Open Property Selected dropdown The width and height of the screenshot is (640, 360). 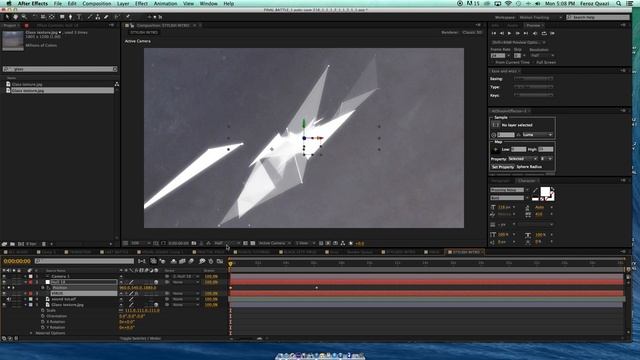[x=522, y=159]
